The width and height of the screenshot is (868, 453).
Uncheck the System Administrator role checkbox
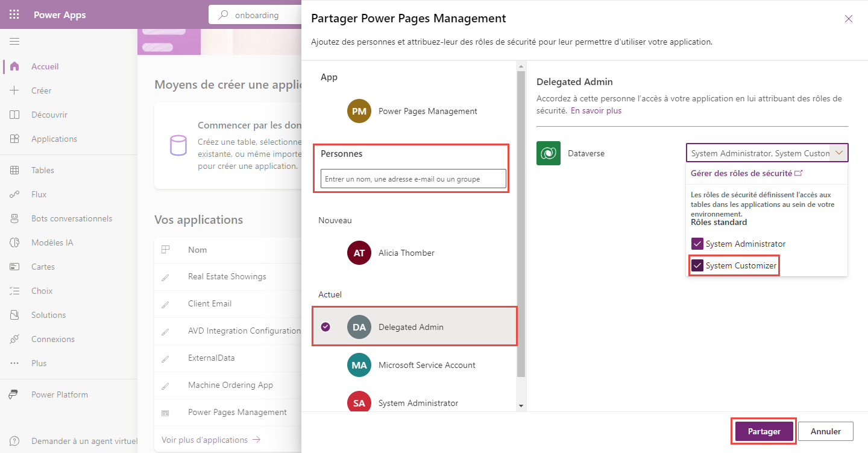point(697,244)
